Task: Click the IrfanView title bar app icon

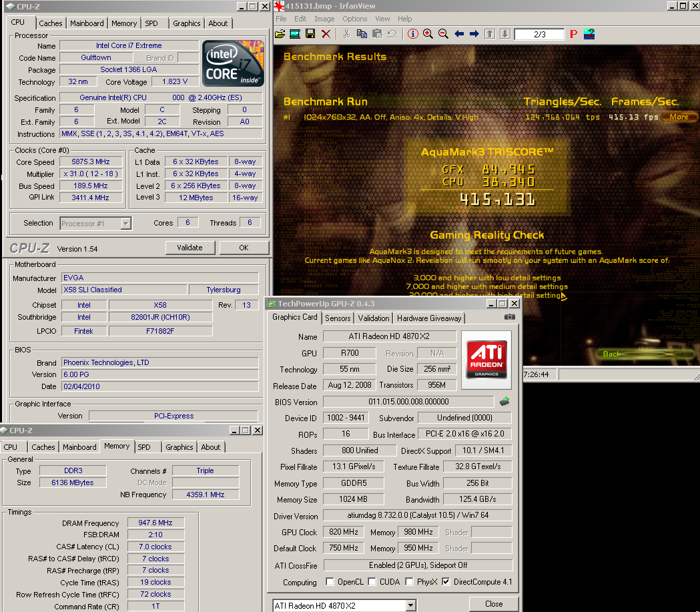Action: click(280, 6)
